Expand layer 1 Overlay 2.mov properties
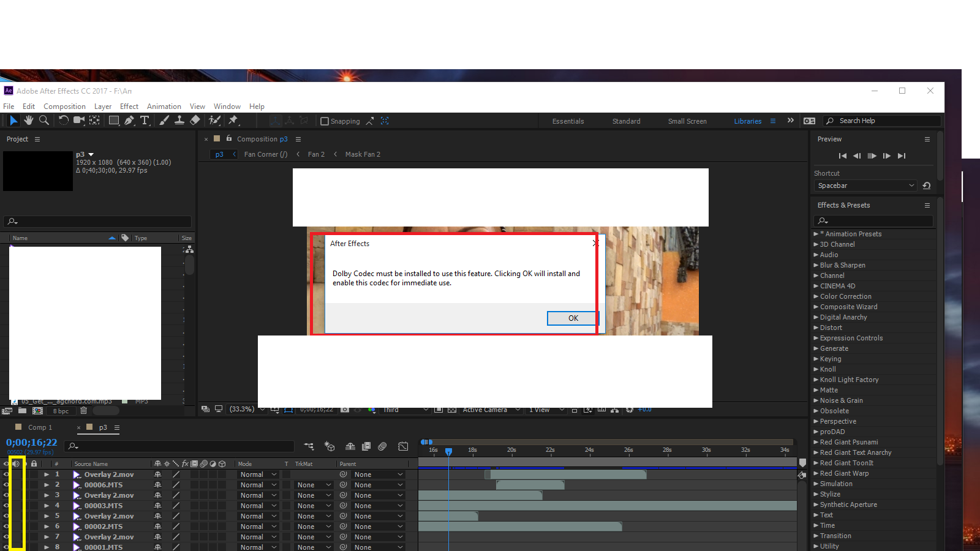This screenshot has height=551, width=980. coord(47,474)
